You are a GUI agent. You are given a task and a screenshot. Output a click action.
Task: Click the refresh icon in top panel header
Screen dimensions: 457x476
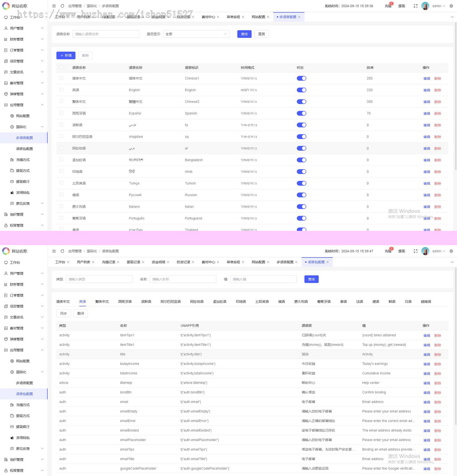(62, 6)
